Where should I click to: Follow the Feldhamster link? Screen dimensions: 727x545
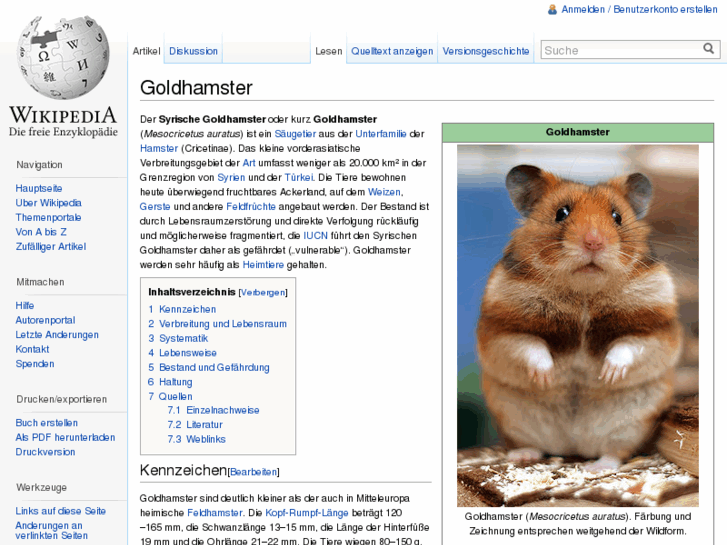coord(215,513)
